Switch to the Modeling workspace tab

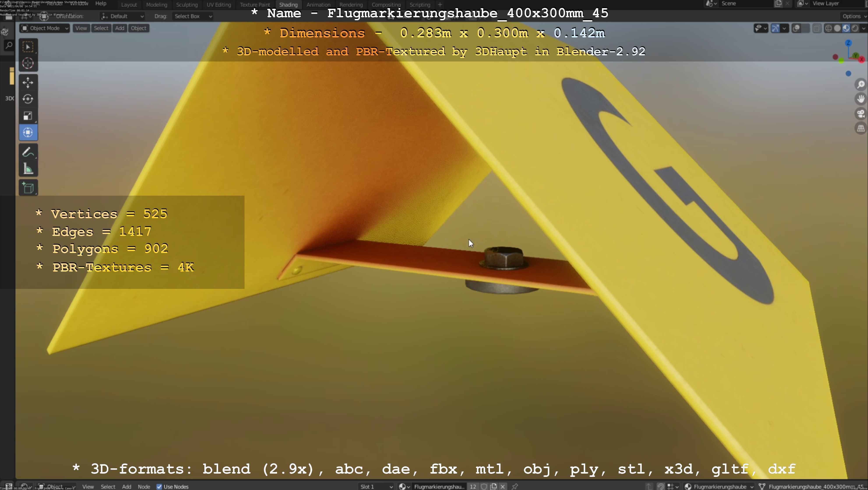(157, 5)
